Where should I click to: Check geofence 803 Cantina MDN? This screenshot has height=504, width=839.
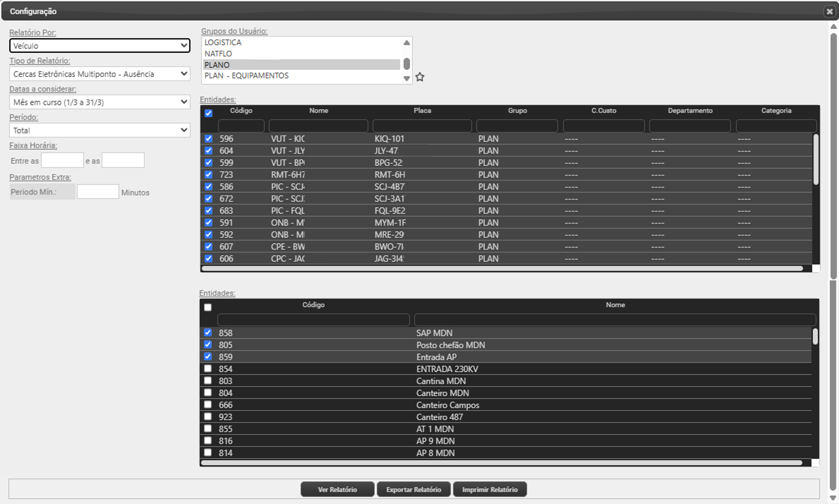(x=208, y=380)
